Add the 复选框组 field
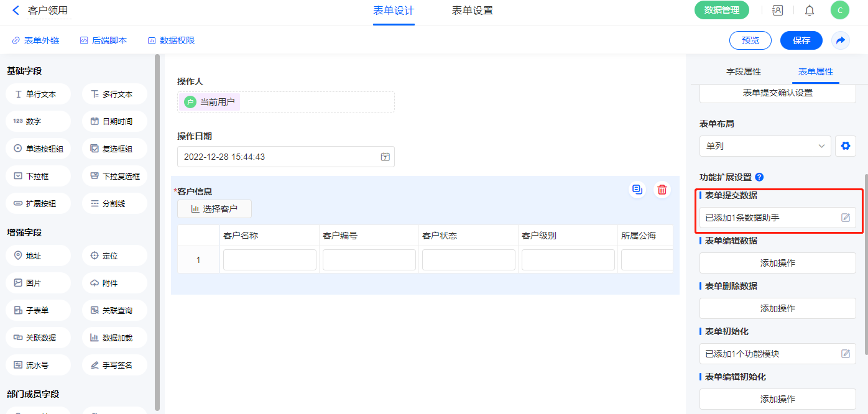The image size is (868, 414). pyautogui.click(x=114, y=149)
